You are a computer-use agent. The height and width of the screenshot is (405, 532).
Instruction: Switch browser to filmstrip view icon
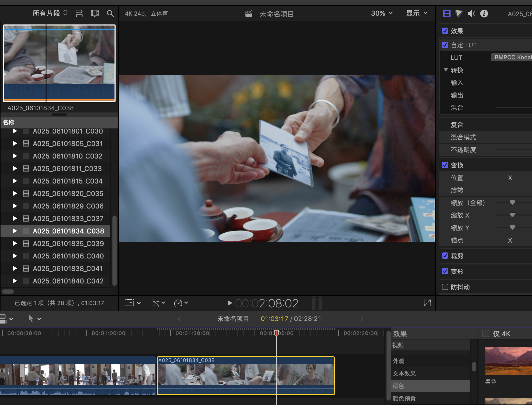click(94, 13)
